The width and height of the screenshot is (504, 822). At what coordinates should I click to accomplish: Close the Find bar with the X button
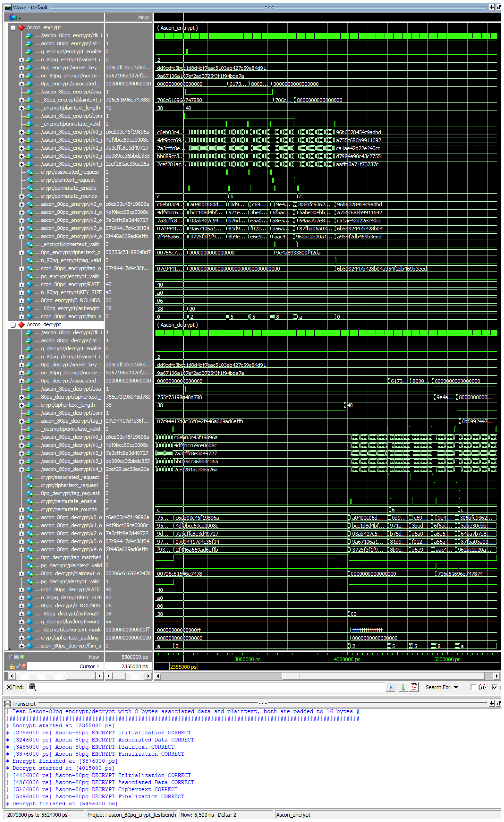coord(9,687)
